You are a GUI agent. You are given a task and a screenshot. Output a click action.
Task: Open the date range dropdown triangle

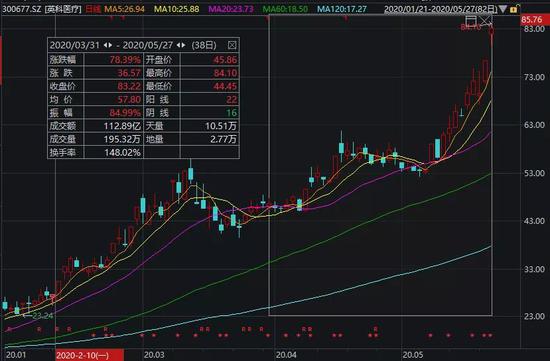(x=503, y=9)
